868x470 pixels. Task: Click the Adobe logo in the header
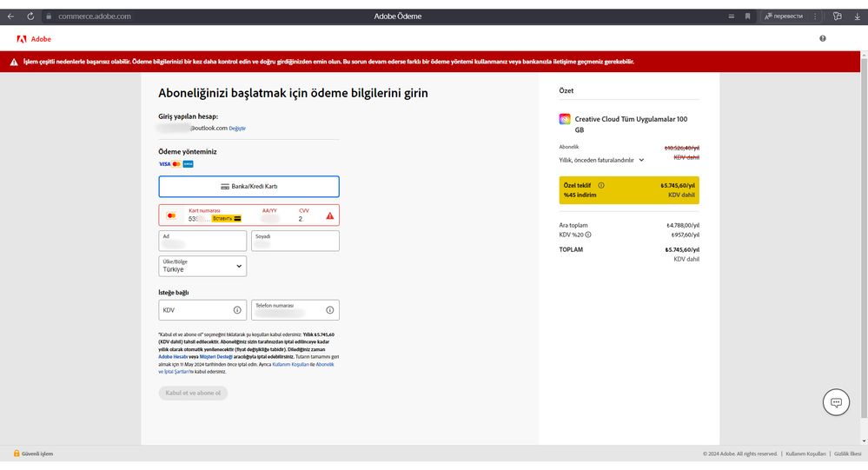[x=34, y=39]
